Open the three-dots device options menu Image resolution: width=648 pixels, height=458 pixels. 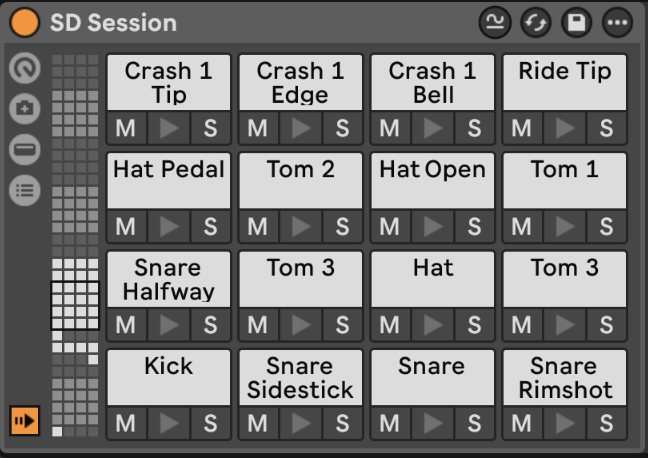617,22
